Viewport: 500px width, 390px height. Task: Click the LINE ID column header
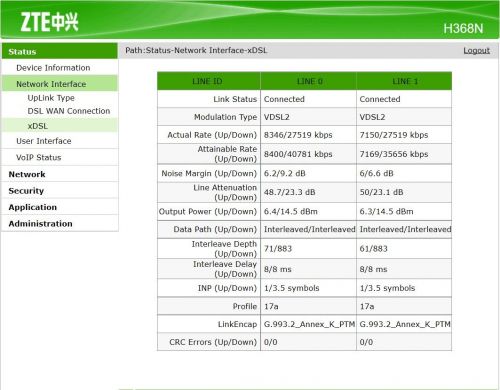[x=207, y=81]
